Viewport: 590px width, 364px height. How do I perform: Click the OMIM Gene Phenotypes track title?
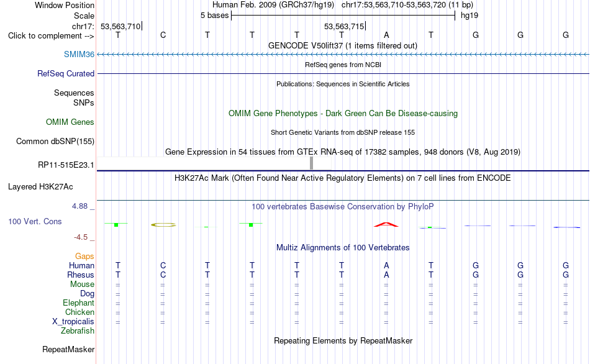click(x=343, y=113)
